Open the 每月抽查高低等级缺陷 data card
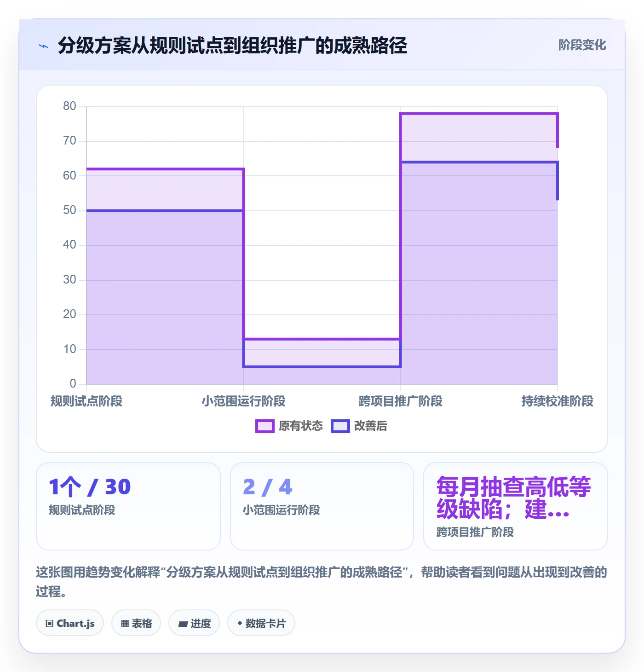Screen dimensions: 644x672 [x=516, y=506]
